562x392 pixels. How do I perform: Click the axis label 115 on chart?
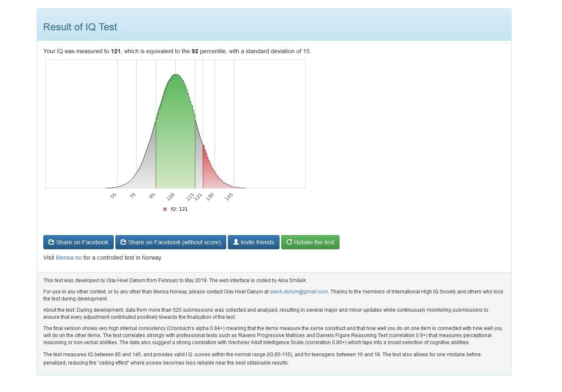tap(190, 196)
